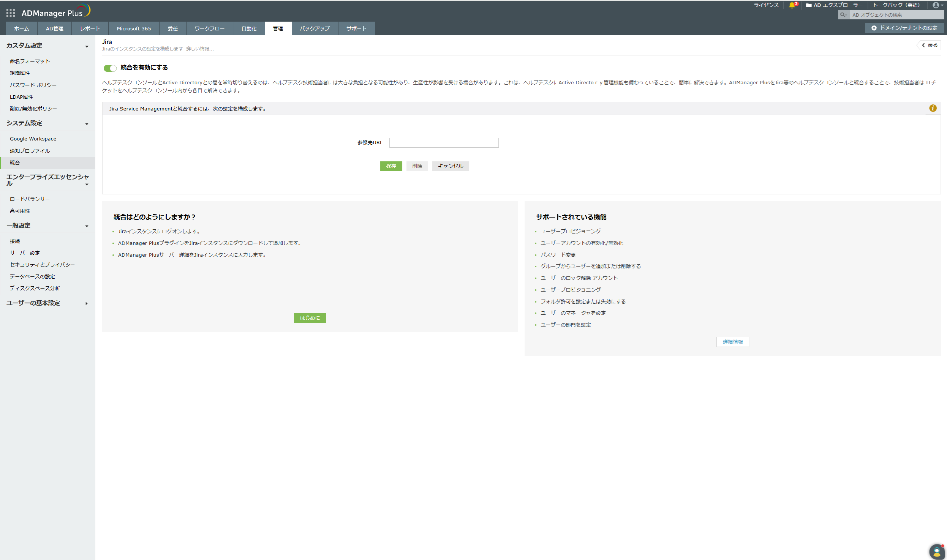Click the orange info icon in Jira panel

[x=933, y=109]
